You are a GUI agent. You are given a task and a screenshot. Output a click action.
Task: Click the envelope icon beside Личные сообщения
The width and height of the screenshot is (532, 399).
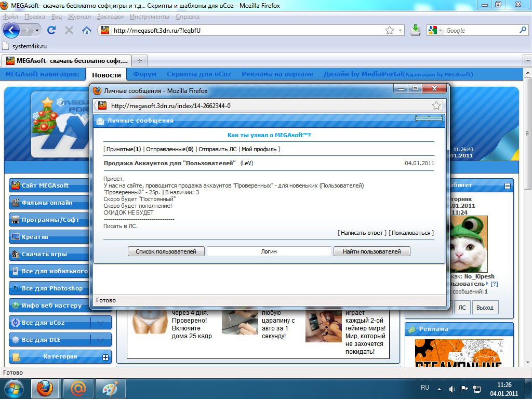coord(100,121)
